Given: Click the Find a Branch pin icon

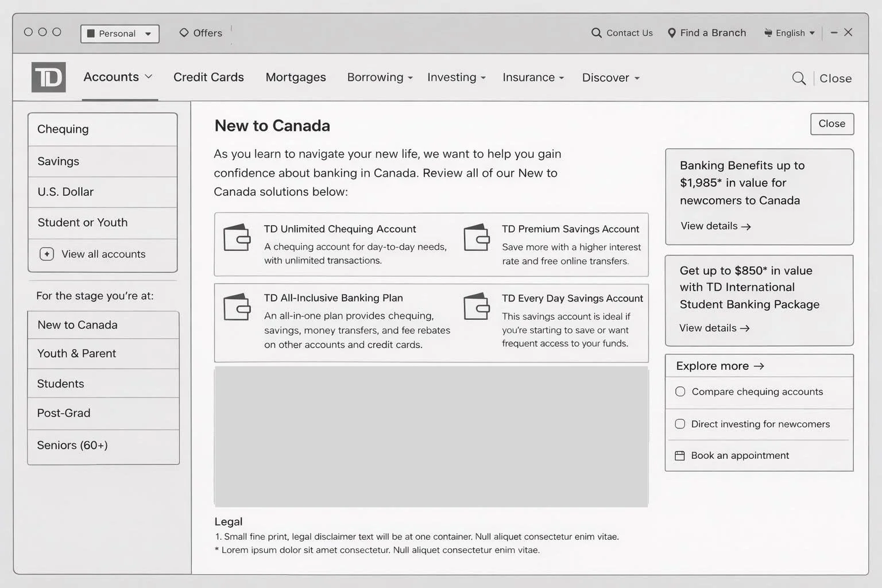Looking at the screenshot, I should pyautogui.click(x=672, y=33).
